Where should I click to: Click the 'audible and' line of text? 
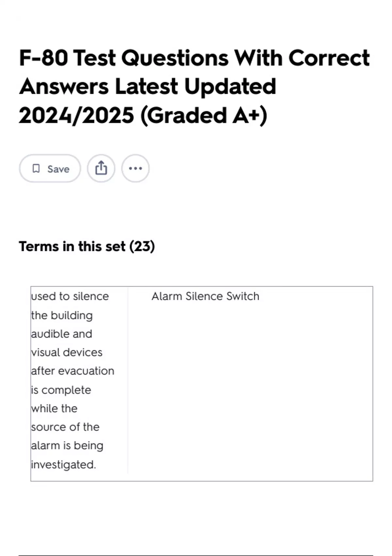[62, 334]
